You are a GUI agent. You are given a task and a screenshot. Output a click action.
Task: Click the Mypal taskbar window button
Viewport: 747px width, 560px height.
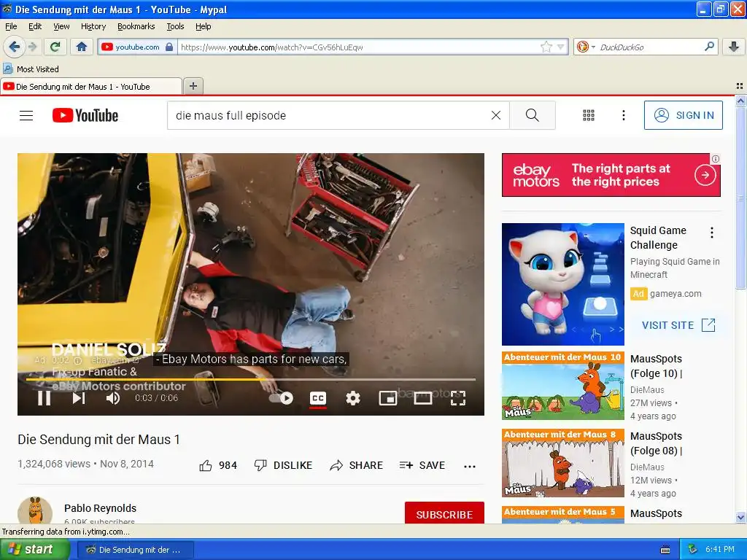[x=135, y=550]
